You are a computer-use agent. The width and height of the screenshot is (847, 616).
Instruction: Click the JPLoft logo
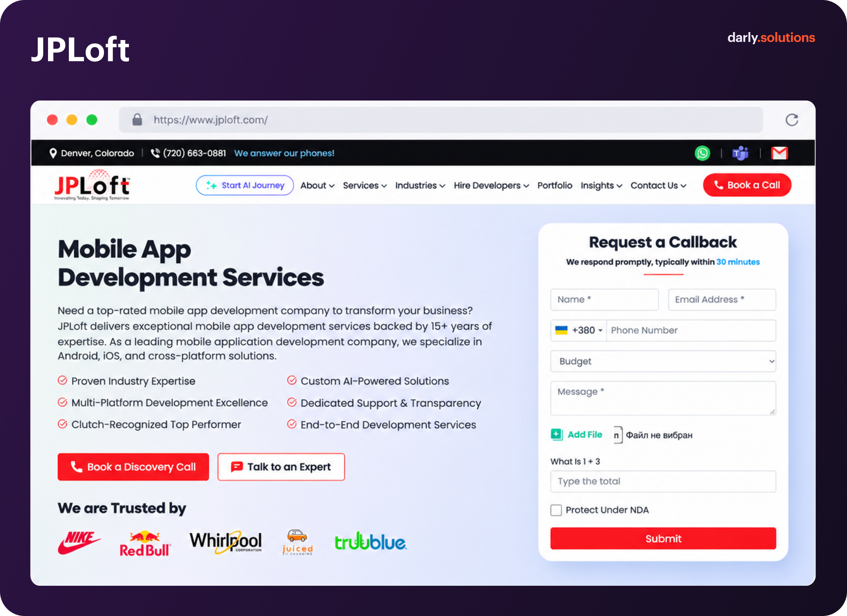(92, 185)
